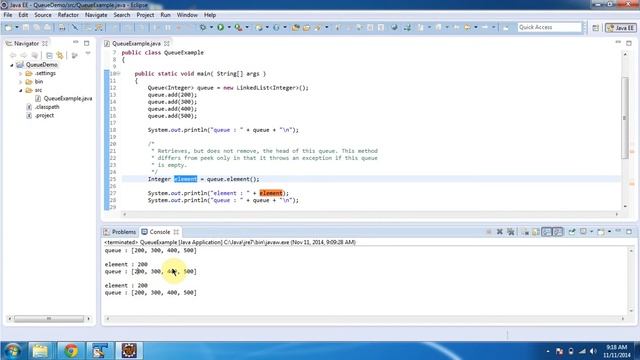Click the Debug bug icon in the toolbar
The image size is (640, 360).
(203, 27)
